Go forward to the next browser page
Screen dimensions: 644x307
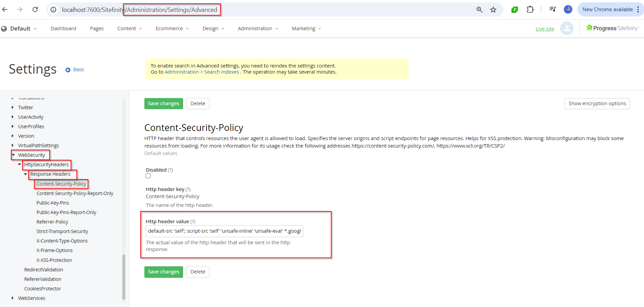pyautogui.click(x=20, y=9)
